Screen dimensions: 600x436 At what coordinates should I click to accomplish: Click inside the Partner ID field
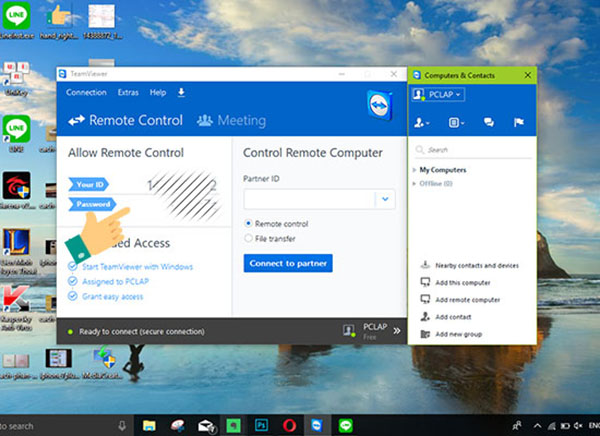pyautogui.click(x=309, y=199)
